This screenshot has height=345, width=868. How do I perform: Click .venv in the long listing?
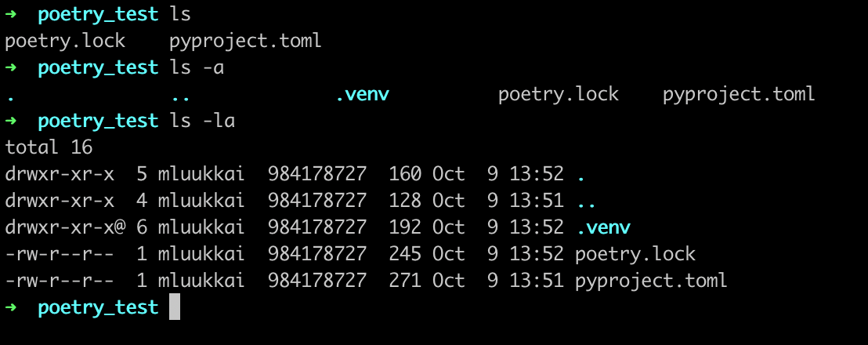[602, 227]
